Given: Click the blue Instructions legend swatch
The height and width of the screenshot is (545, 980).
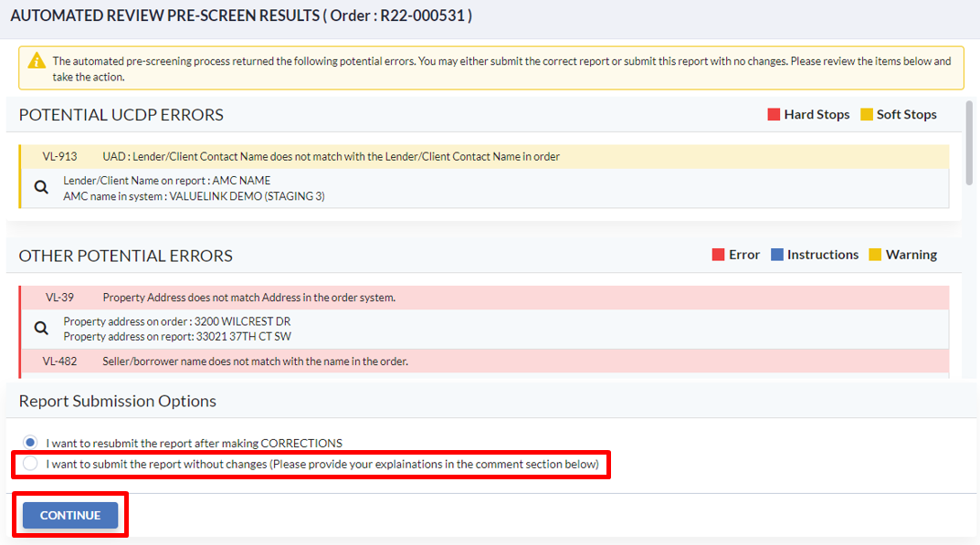Looking at the screenshot, I should coord(777,255).
